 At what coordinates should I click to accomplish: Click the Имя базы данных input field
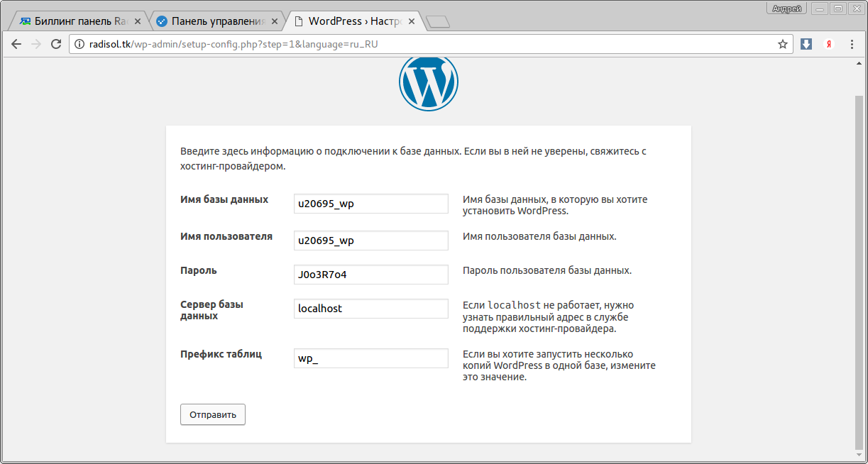[371, 204]
